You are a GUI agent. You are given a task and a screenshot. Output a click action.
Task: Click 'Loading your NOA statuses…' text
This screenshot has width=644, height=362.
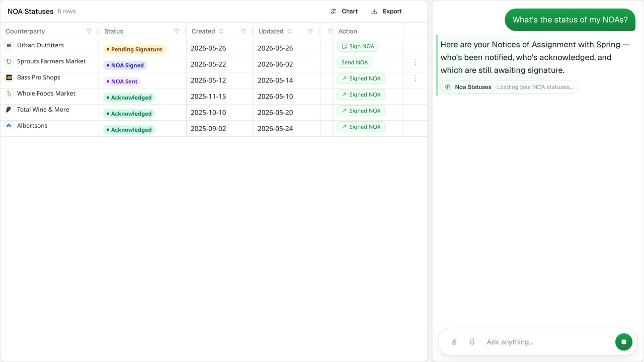tap(535, 87)
